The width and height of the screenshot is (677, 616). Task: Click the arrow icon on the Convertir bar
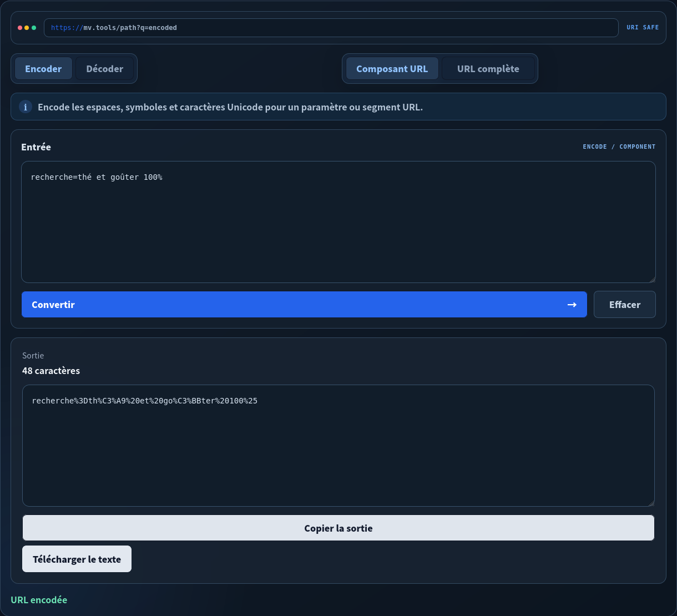(572, 305)
